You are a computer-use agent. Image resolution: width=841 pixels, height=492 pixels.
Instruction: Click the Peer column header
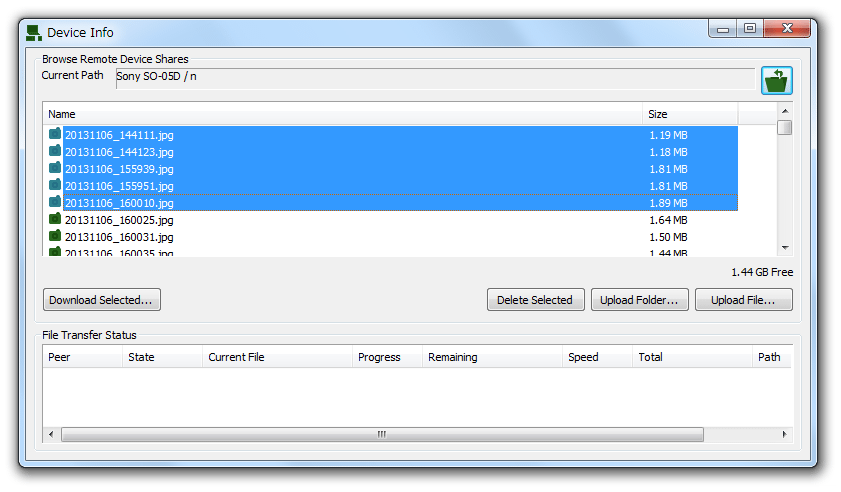click(x=83, y=357)
